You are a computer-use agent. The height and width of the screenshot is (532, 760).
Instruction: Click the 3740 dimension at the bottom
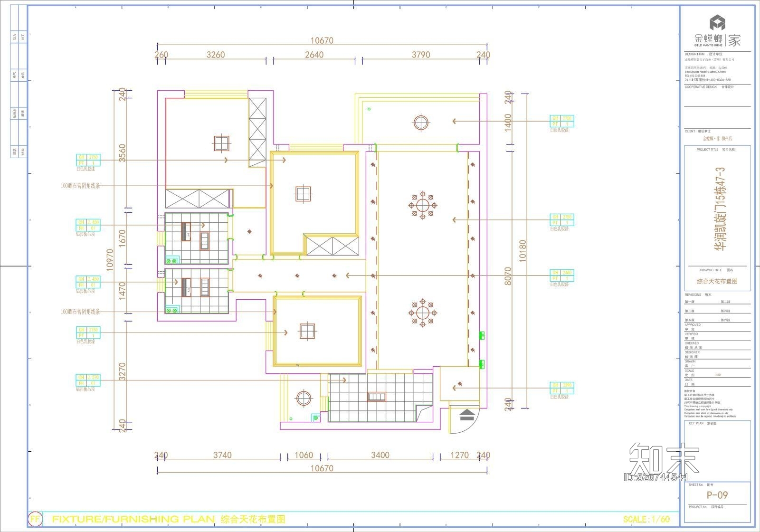point(222,455)
